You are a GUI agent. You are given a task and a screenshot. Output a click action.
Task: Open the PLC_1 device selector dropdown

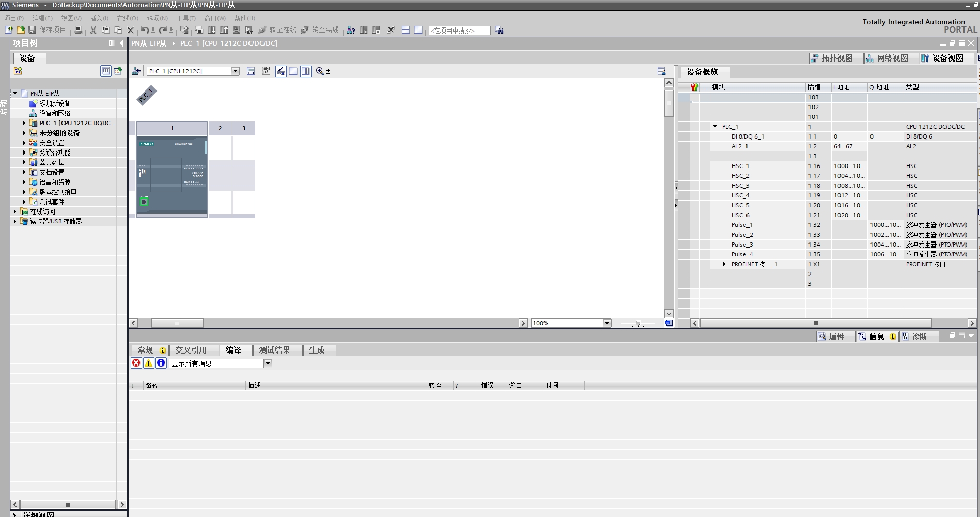click(235, 71)
